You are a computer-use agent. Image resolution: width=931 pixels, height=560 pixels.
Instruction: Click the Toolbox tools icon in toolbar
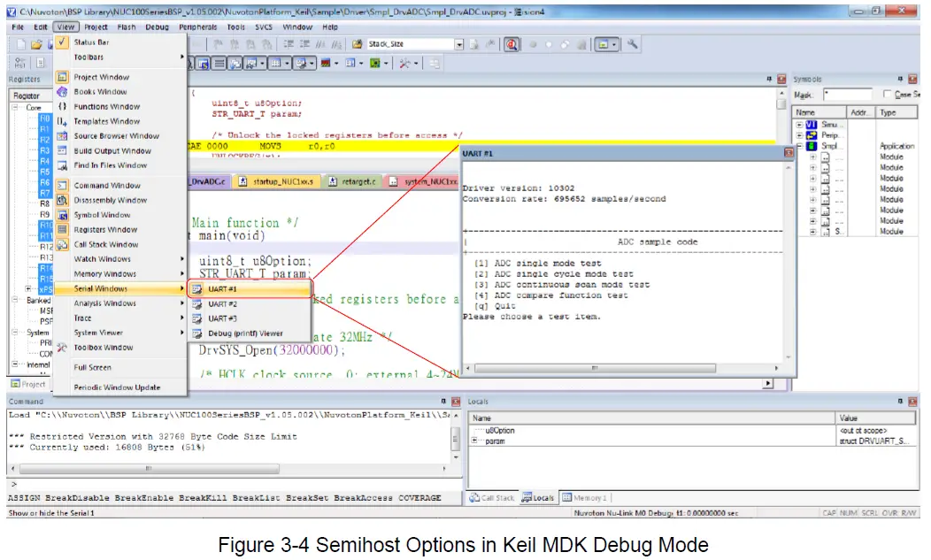[405, 63]
